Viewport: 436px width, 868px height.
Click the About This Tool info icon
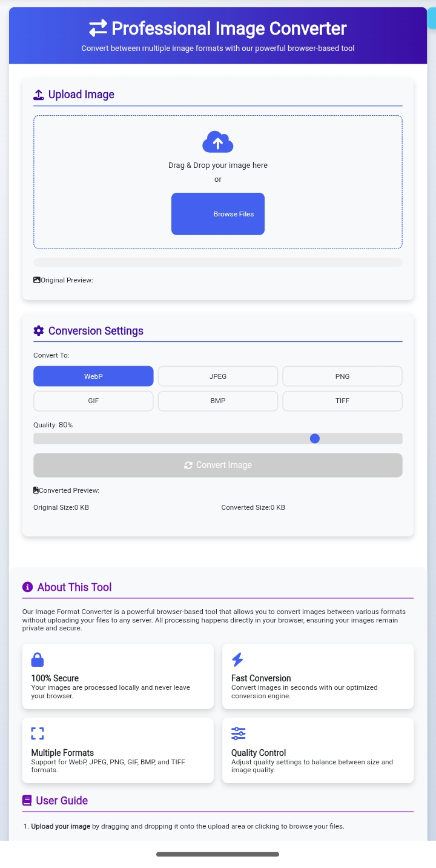pyautogui.click(x=27, y=587)
